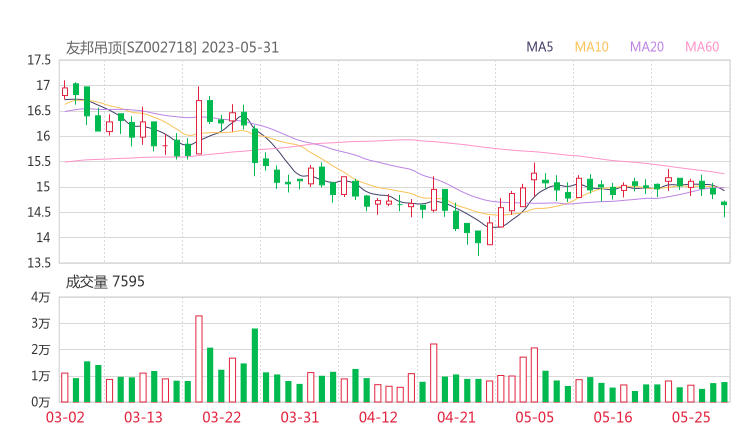Click the 05-16 date label
Image resolution: width=740 pixels, height=440 pixels.
coord(613,417)
